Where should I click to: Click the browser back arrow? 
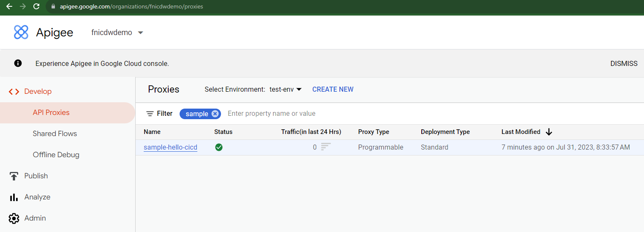9,6
